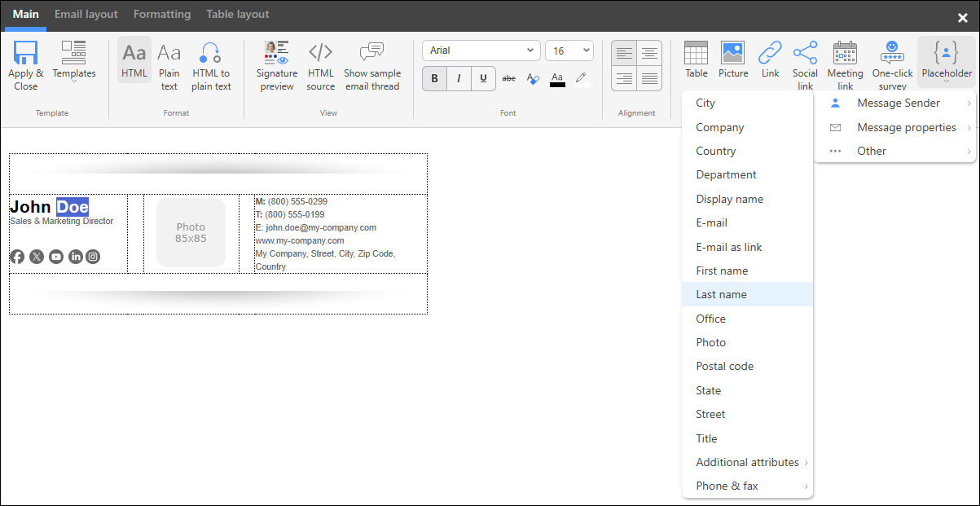The height and width of the screenshot is (506, 980).
Task: Open the Templates gallery
Action: coord(73,64)
